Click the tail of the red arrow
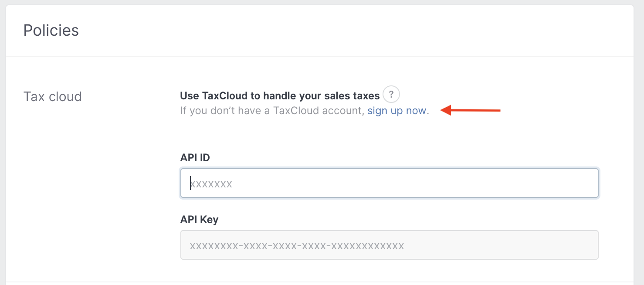Image resolution: width=644 pixels, height=285 pixels. pos(497,111)
